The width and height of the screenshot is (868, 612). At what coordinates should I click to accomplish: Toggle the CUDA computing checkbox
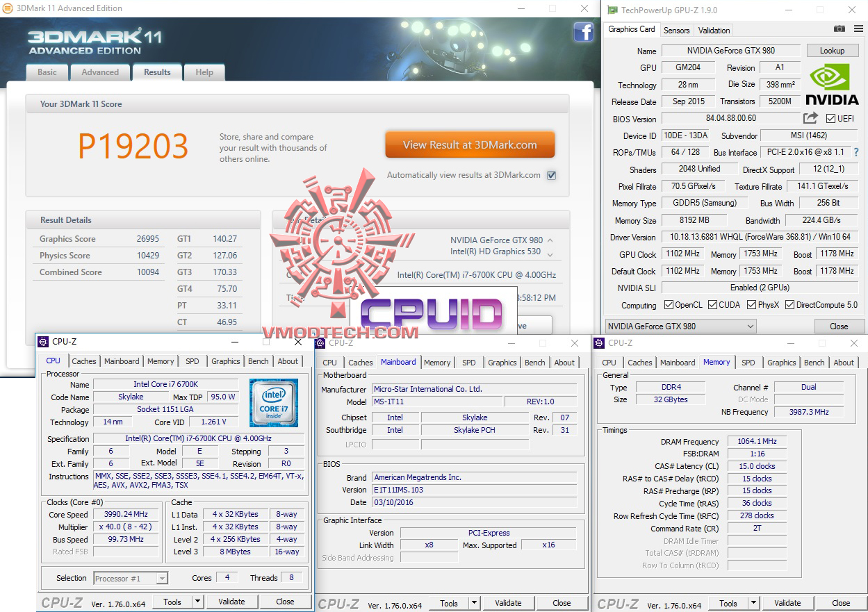711,305
